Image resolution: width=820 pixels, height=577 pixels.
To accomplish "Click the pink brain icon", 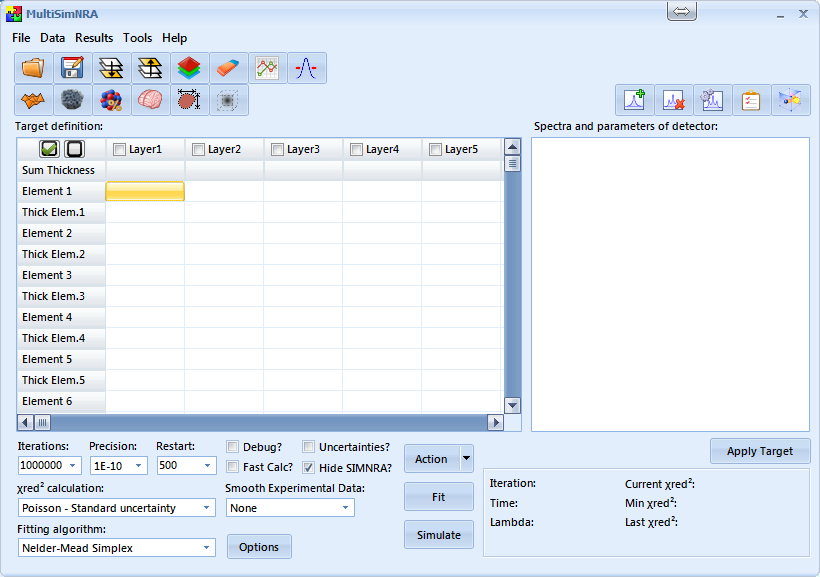I will click(x=151, y=100).
